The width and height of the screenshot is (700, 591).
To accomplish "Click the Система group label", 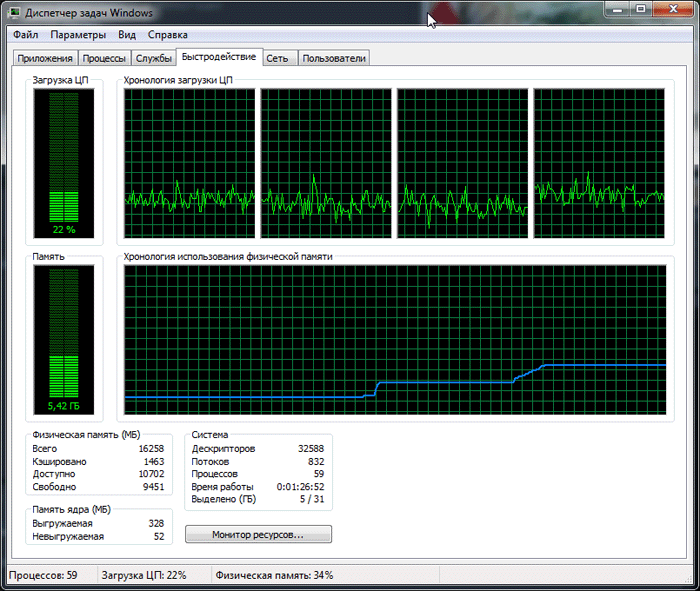I will point(210,434).
